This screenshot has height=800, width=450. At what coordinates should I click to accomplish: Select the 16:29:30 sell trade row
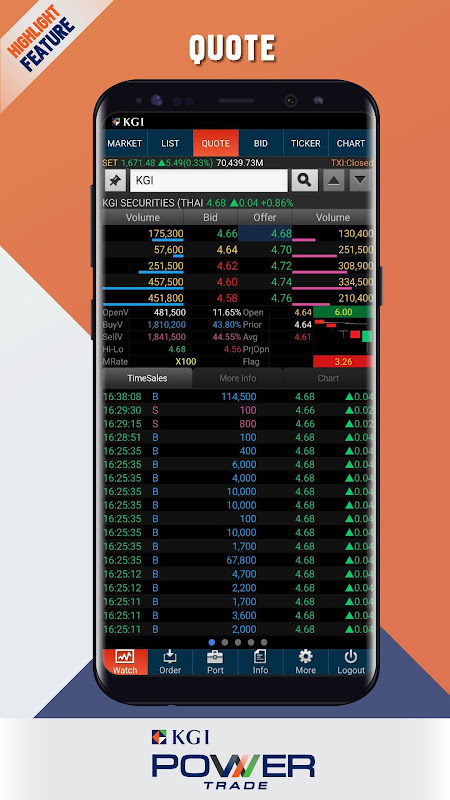(238, 410)
